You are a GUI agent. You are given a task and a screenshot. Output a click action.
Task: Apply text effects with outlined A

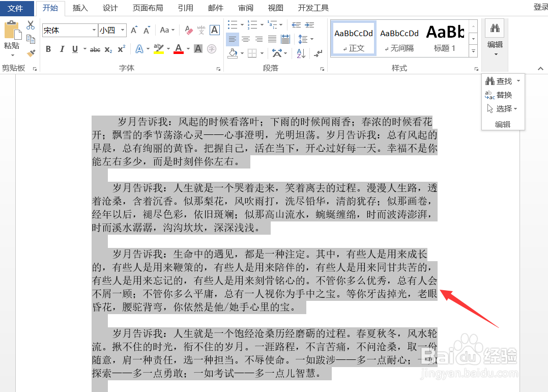[x=139, y=49]
